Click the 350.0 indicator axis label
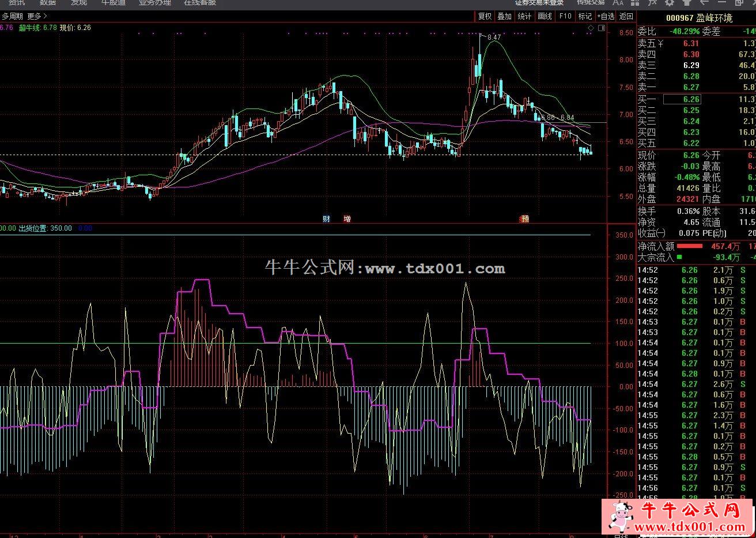The width and height of the screenshot is (756, 538). [624, 235]
